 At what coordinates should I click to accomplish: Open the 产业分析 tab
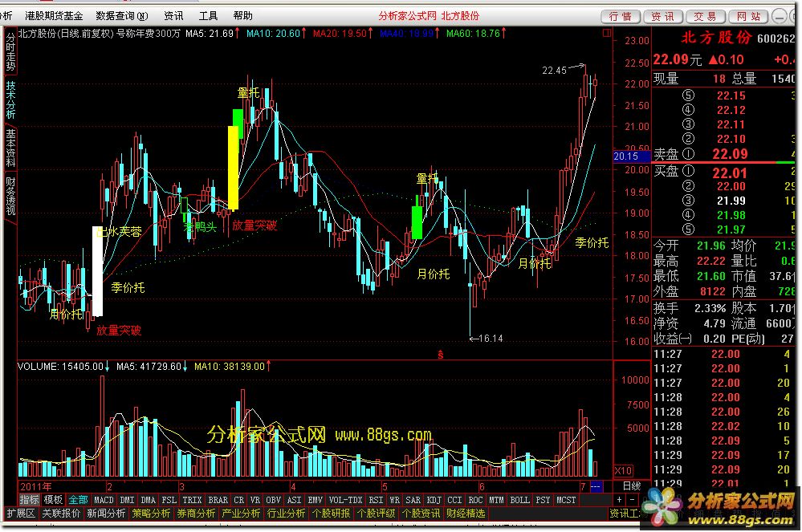point(242,513)
